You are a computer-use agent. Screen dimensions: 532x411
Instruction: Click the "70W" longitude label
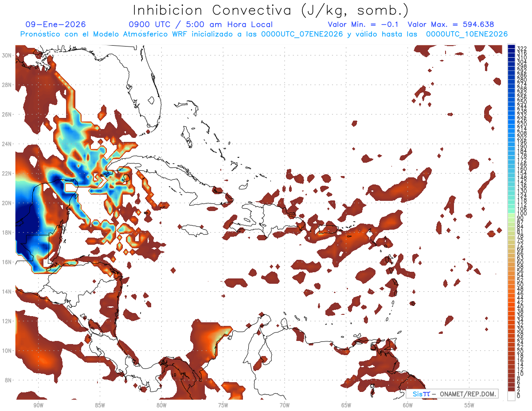tap(285, 406)
